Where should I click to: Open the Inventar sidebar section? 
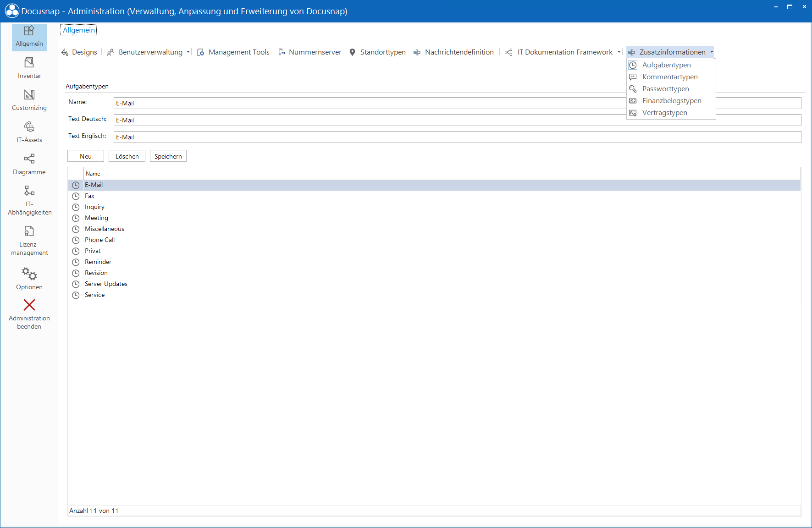pyautogui.click(x=29, y=68)
